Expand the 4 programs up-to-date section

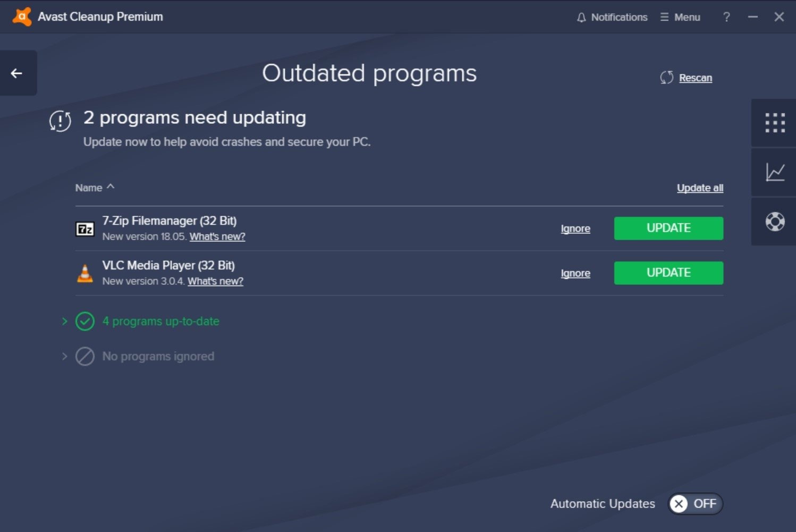pos(64,321)
